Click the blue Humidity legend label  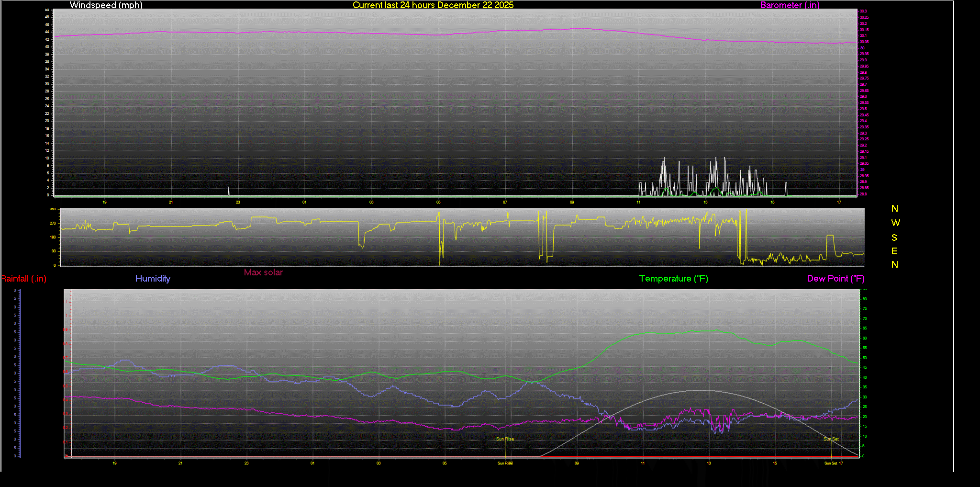pos(153,279)
